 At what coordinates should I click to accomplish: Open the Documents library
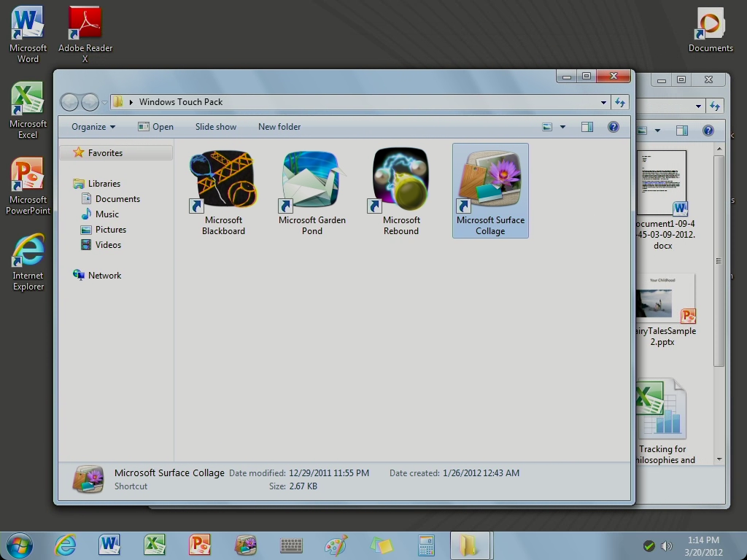(111, 198)
